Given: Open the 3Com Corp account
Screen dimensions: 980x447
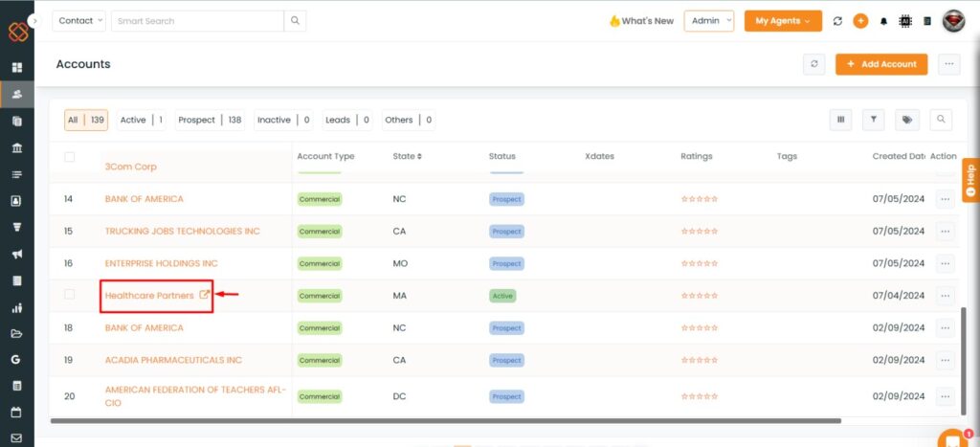Looking at the screenshot, I should [x=130, y=167].
